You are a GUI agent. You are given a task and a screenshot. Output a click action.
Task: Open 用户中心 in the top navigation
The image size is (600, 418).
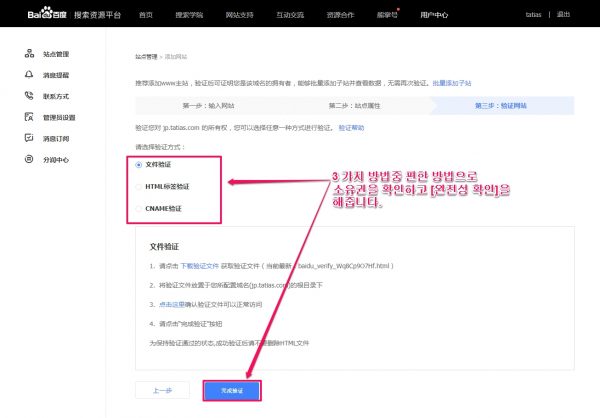[x=434, y=15]
